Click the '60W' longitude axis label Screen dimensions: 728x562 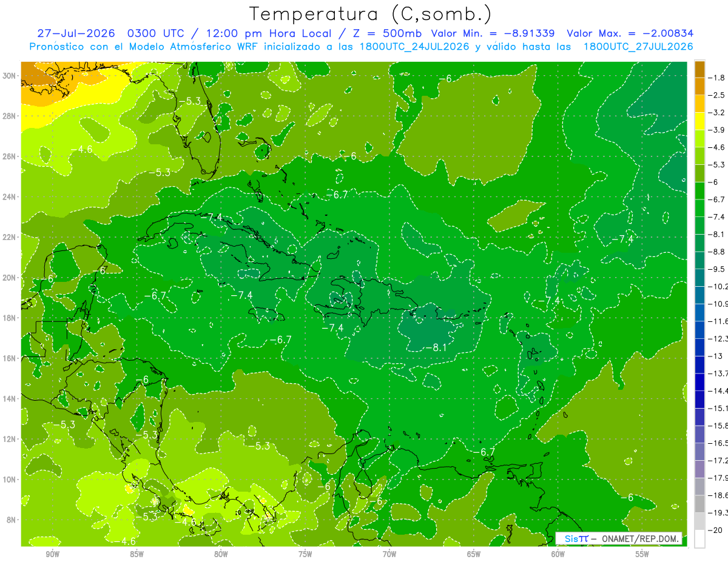[558, 554]
